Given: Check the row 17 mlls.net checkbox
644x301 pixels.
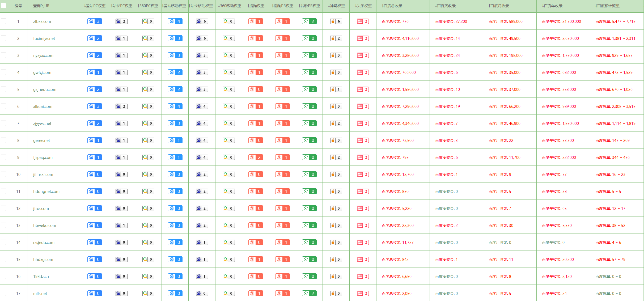Looking at the screenshot, I should click(3, 293).
